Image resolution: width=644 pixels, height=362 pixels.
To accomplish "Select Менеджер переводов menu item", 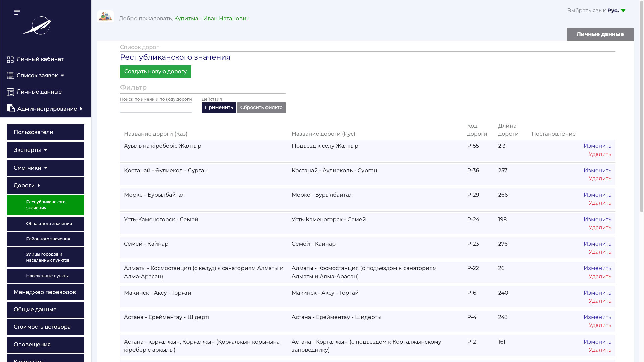I will 46,292.
